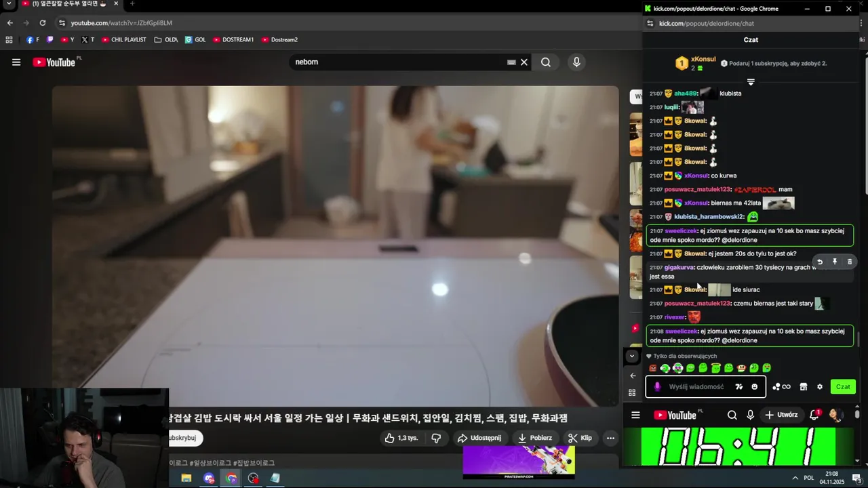
Task: Clear the 'nebom' search text with X
Action: (x=524, y=62)
